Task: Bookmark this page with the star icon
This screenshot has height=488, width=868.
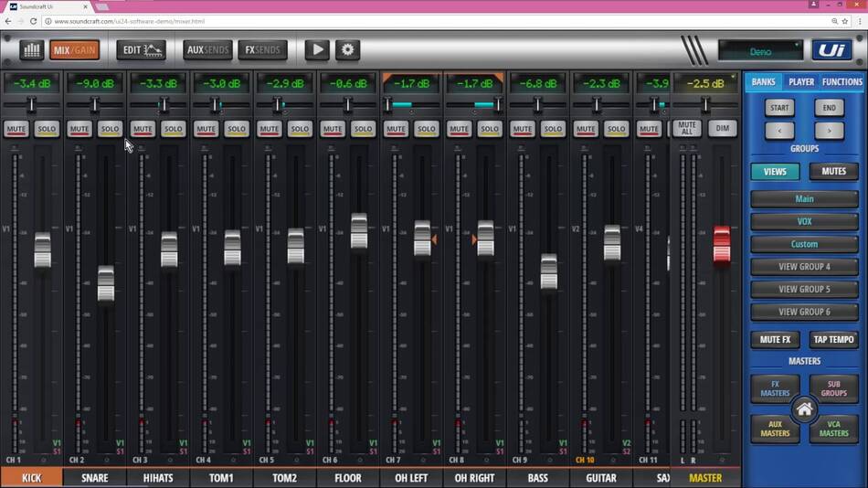Action: click(x=845, y=21)
